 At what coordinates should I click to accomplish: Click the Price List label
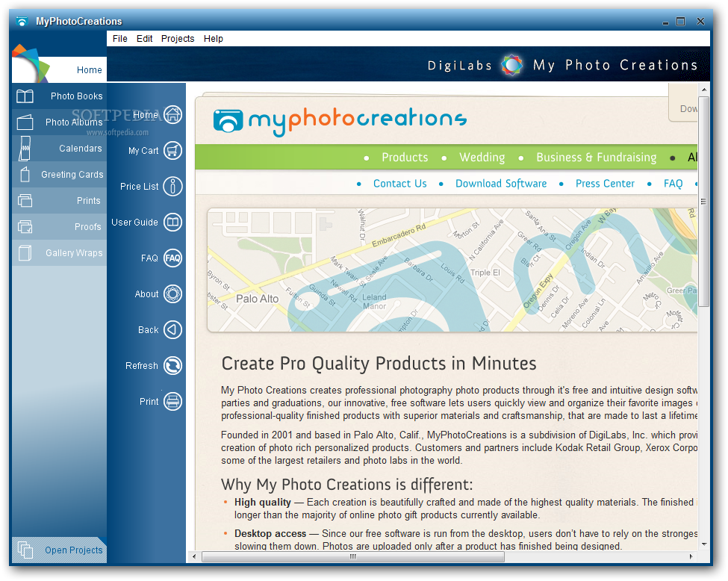(x=140, y=186)
